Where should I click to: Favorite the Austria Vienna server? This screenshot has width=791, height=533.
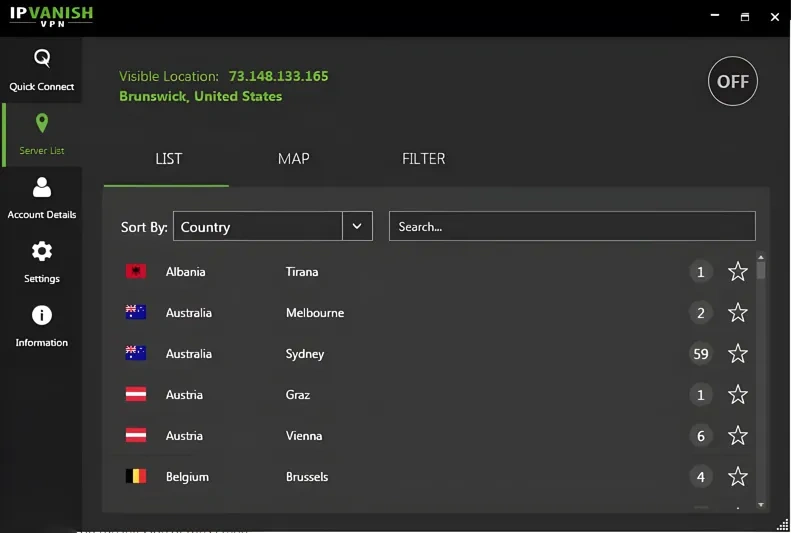pyautogui.click(x=738, y=436)
